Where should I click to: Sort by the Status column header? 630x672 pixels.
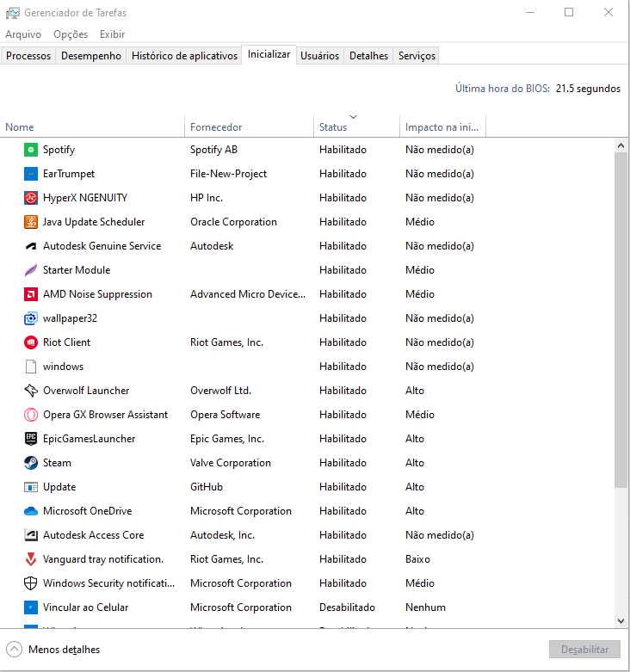[x=356, y=126]
